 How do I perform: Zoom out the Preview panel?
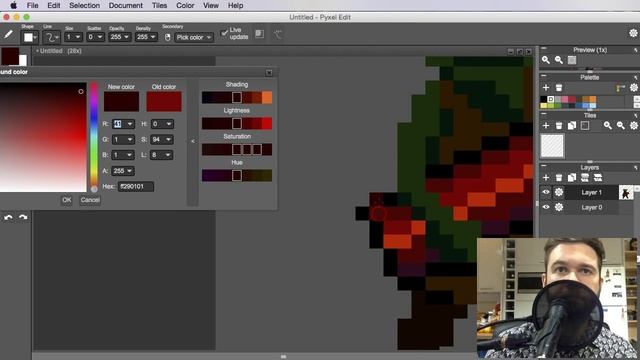point(559,60)
